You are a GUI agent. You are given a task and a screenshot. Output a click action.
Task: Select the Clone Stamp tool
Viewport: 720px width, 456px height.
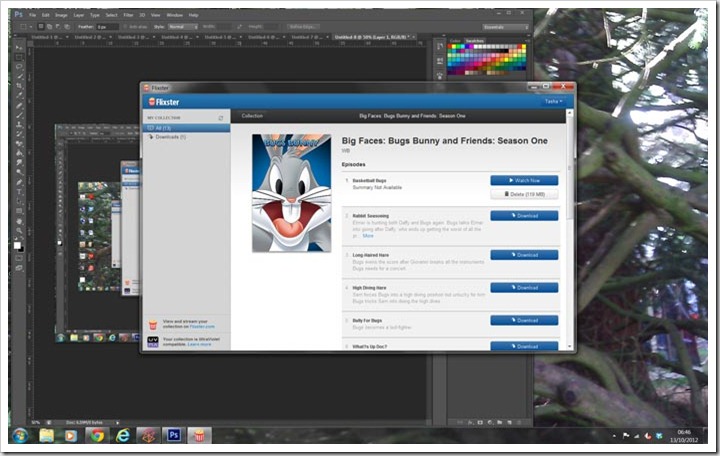point(18,124)
